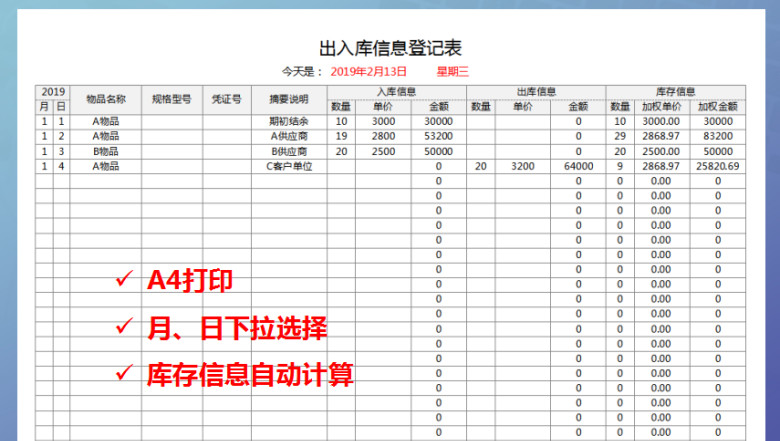Image resolution: width=780 pixels, height=441 pixels.
Task: Click the 摘要说明 column header
Action: (x=289, y=99)
